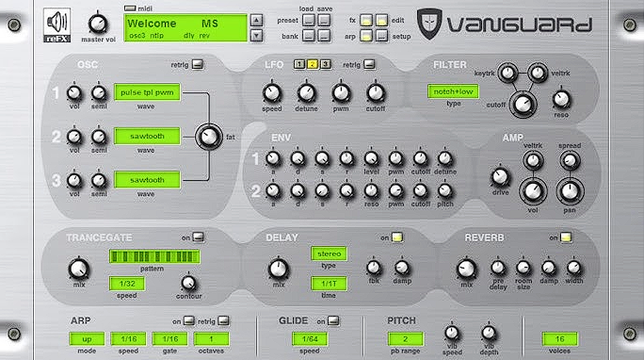Click the LFO pwm knob
This screenshot has width=644, height=360.
(x=341, y=93)
